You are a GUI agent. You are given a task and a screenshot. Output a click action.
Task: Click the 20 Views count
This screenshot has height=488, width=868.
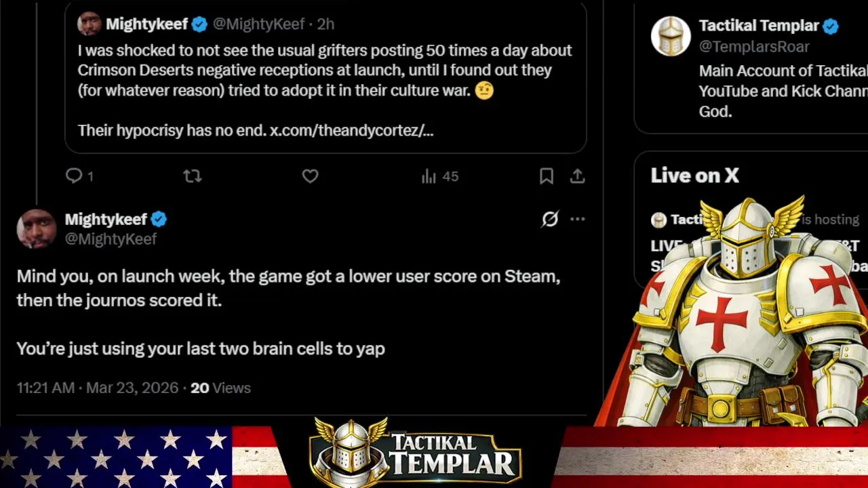point(220,388)
